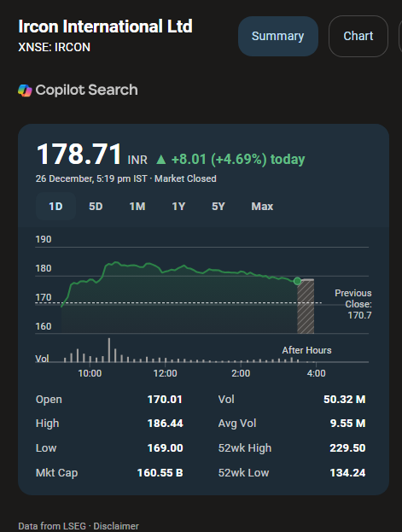Click the Ircon International Ltd title

click(x=106, y=26)
